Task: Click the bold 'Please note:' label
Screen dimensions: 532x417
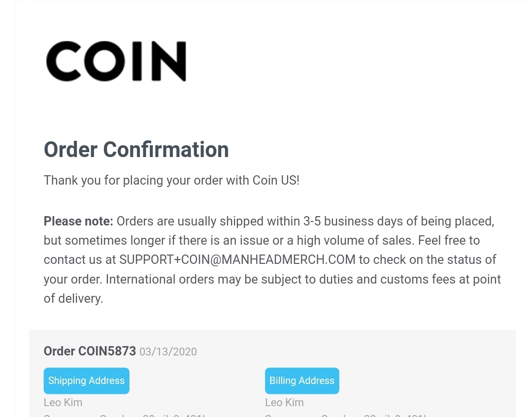Action: click(78, 221)
